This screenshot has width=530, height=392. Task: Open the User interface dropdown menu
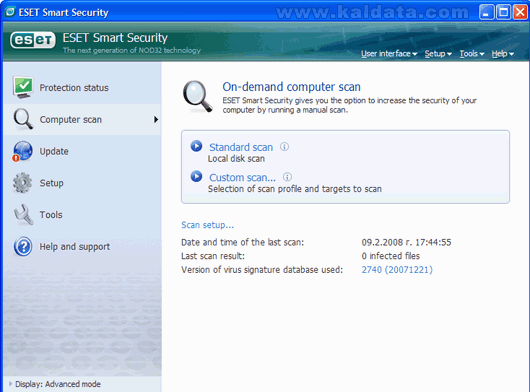(389, 54)
